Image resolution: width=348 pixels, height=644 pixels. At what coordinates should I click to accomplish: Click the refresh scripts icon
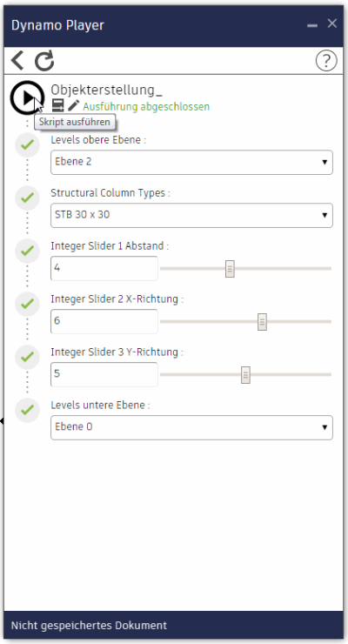pyautogui.click(x=44, y=60)
